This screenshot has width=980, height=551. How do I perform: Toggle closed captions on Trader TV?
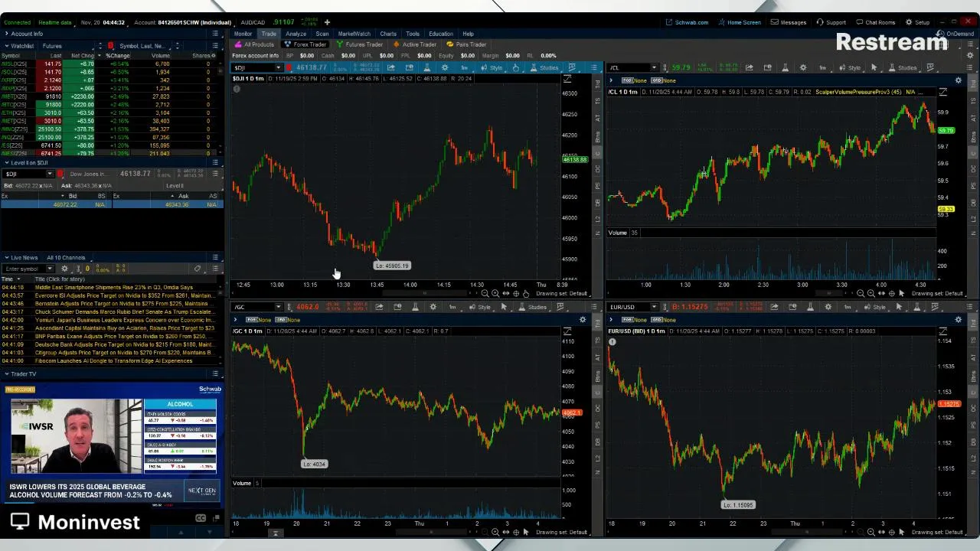pos(201,518)
